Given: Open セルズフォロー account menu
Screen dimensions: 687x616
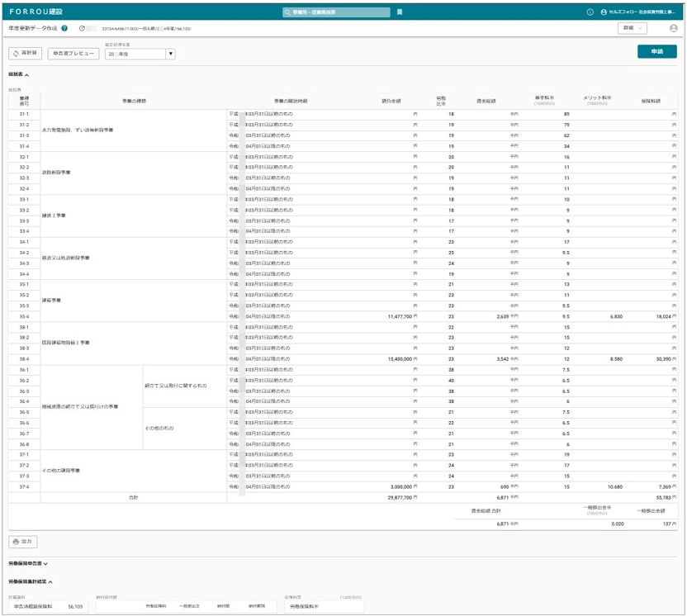Looking at the screenshot, I should (638, 12).
